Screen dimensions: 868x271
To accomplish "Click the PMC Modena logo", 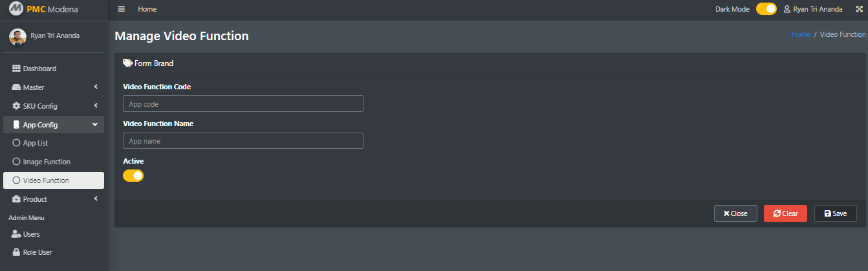I will click(16, 9).
